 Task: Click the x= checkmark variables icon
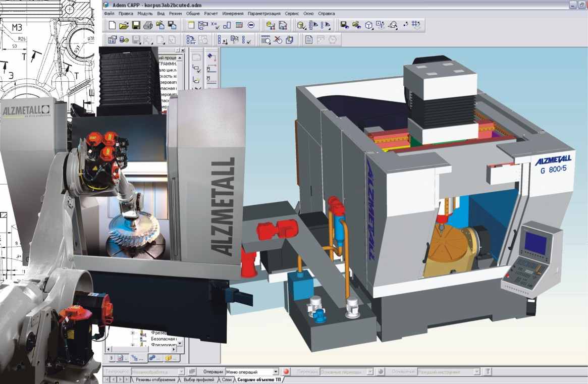coord(215,25)
